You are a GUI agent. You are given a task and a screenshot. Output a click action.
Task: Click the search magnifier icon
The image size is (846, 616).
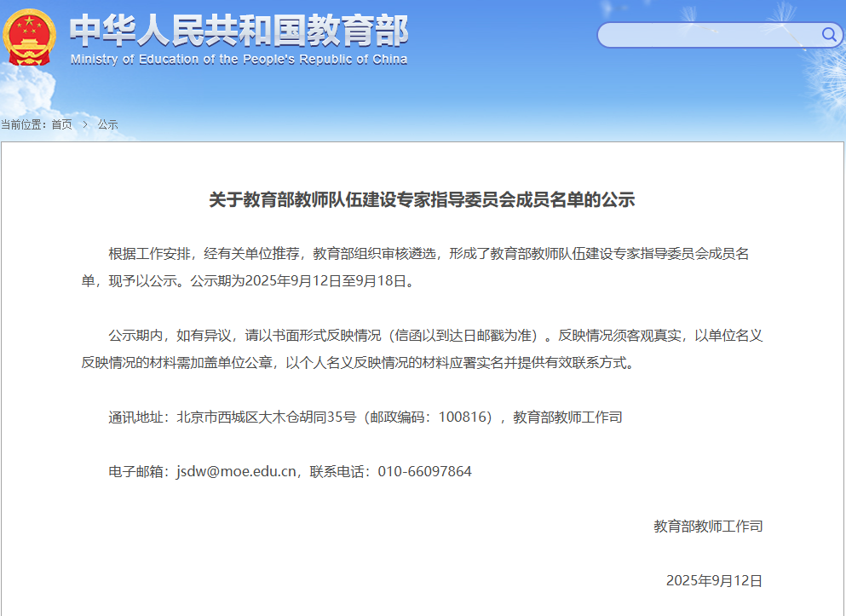pyautogui.click(x=829, y=35)
